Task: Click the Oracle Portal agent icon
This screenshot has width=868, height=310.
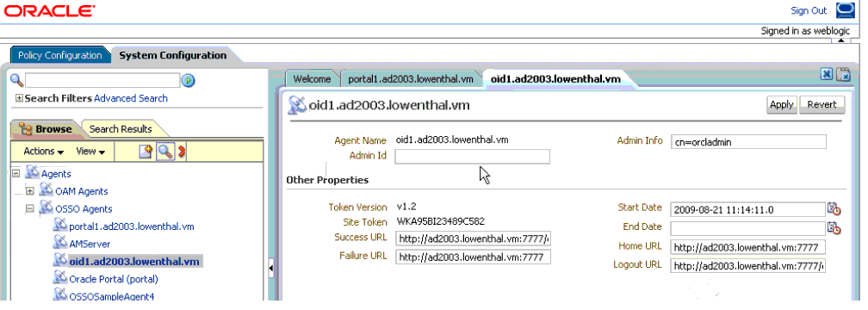Action: [x=59, y=278]
